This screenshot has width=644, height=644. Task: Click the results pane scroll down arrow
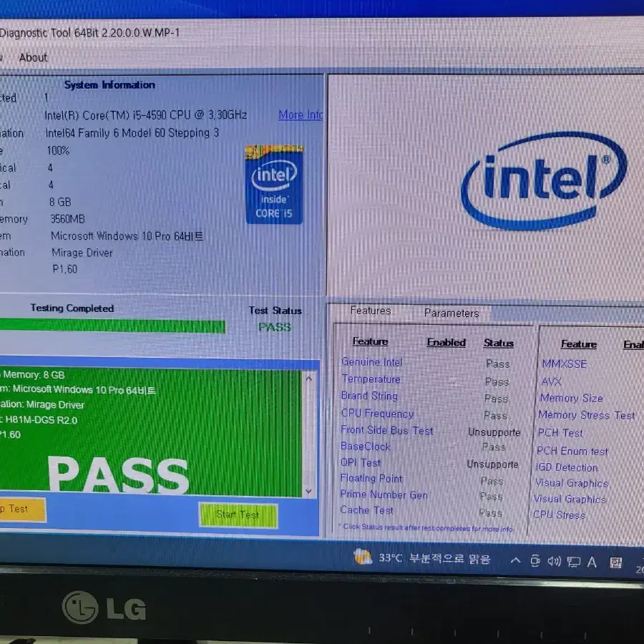(309, 491)
